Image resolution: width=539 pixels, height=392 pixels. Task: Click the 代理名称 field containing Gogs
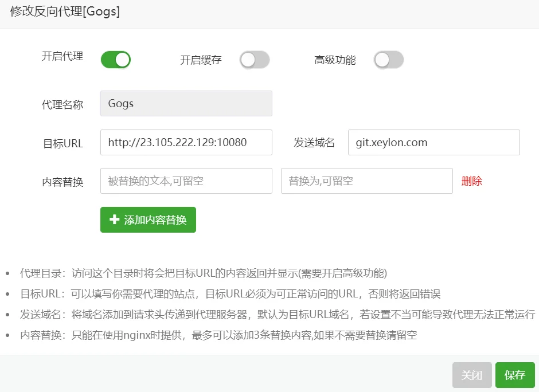click(186, 104)
